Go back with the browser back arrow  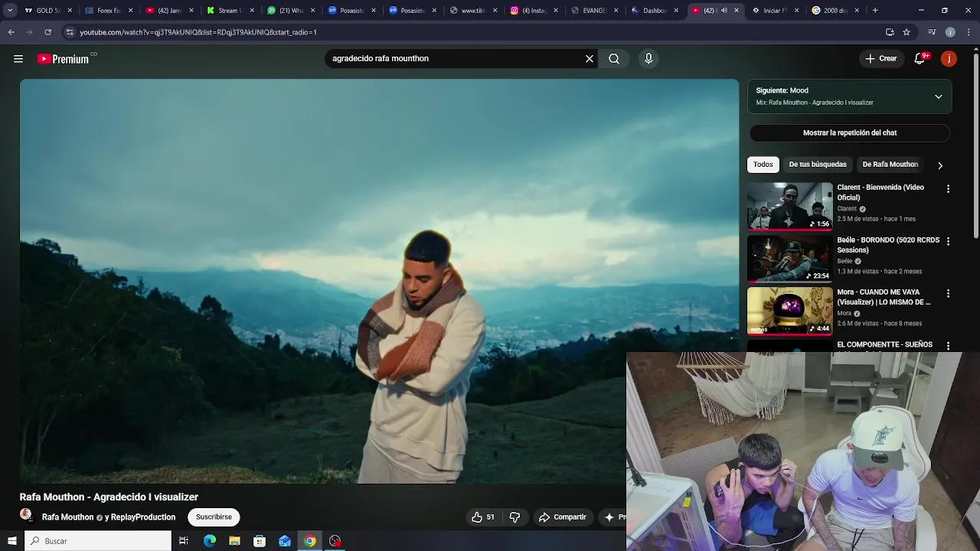pos(11,32)
